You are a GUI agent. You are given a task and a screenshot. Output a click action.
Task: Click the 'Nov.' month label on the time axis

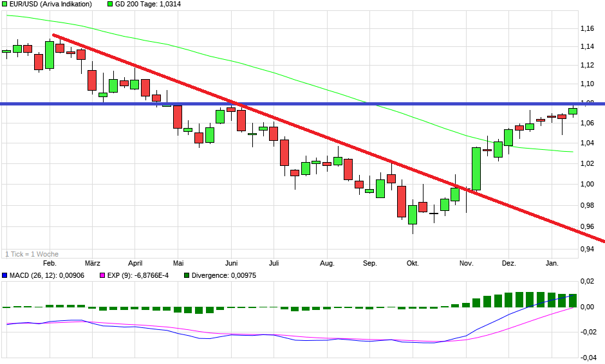pyautogui.click(x=466, y=264)
